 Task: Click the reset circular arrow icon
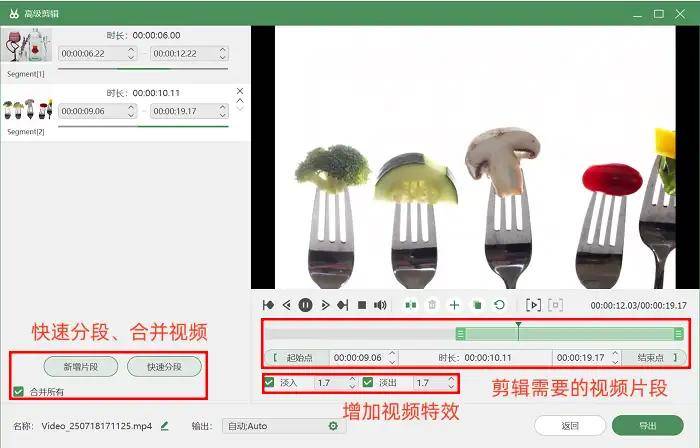pyautogui.click(x=499, y=305)
